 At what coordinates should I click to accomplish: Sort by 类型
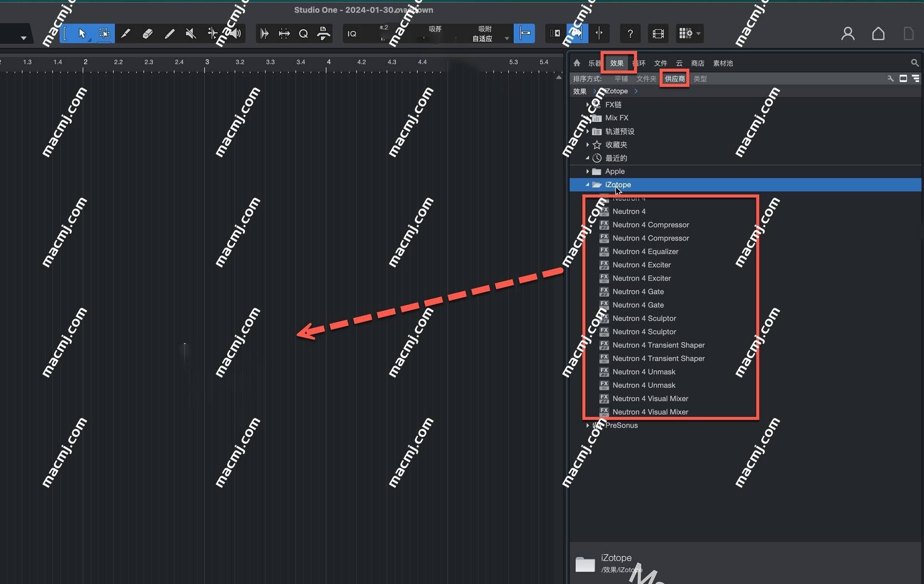[700, 78]
